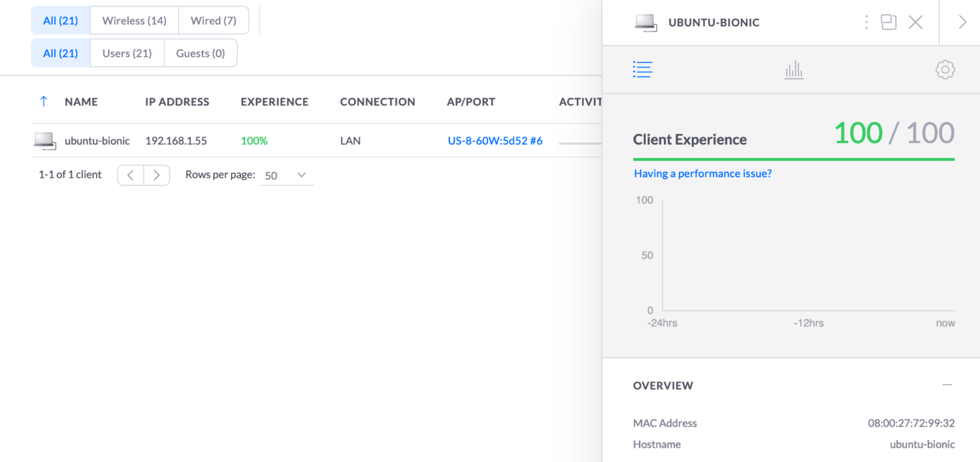980x462 pixels.
Task: Show only Guests (0)
Action: (x=200, y=54)
